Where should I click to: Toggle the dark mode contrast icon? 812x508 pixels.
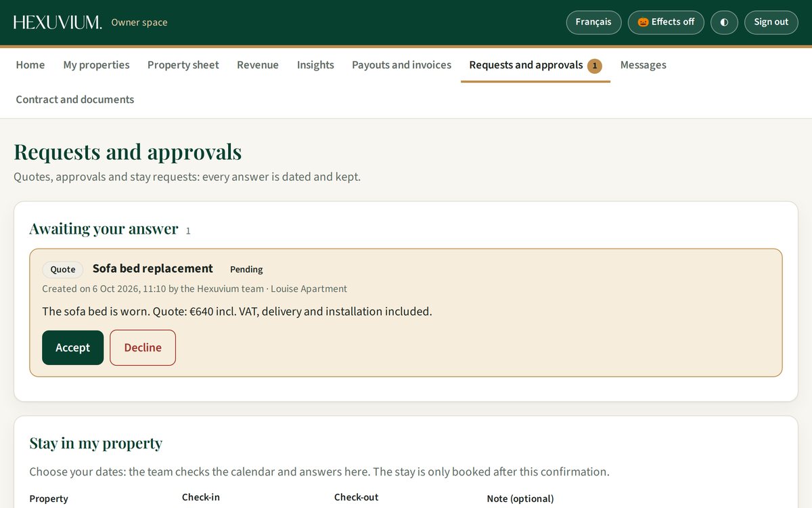(x=724, y=22)
